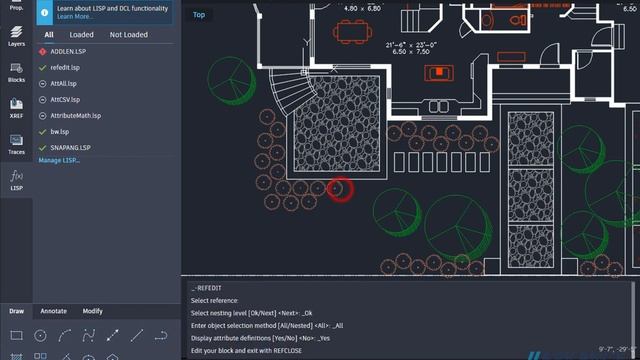Open the Manage LISP link
640x360 pixels.
click(x=59, y=160)
